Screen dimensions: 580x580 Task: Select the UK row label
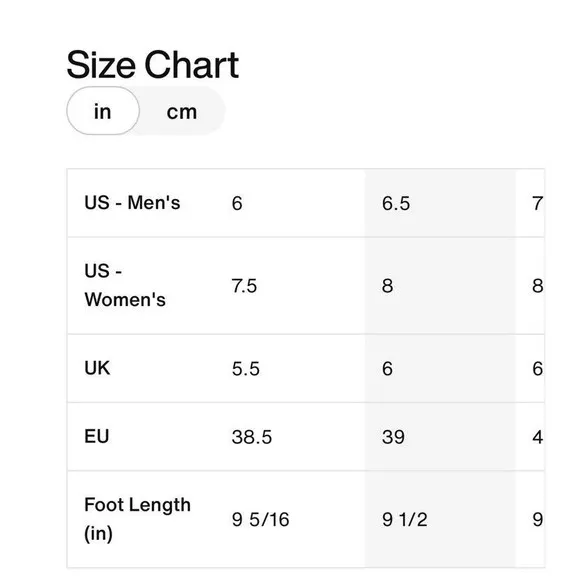point(97,368)
